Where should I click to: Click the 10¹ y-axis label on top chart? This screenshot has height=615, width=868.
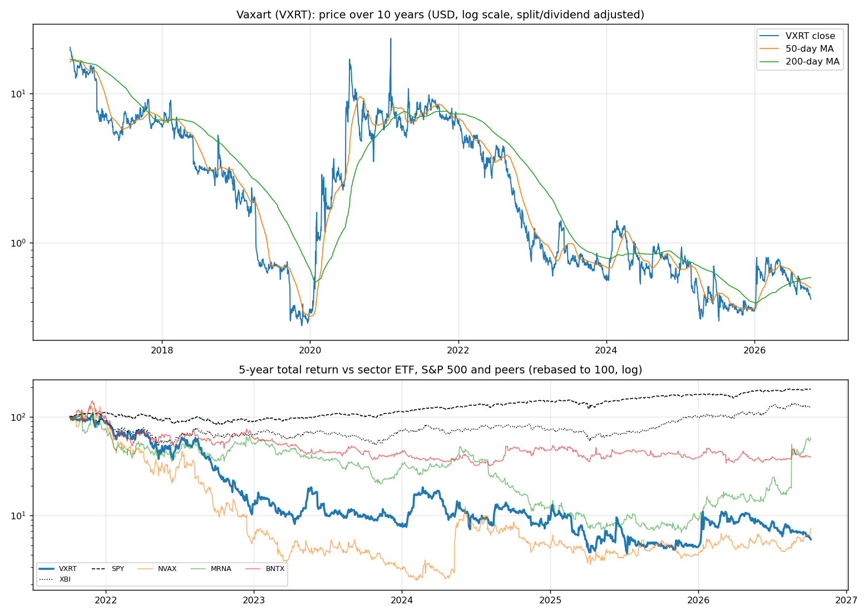(x=18, y=93)
